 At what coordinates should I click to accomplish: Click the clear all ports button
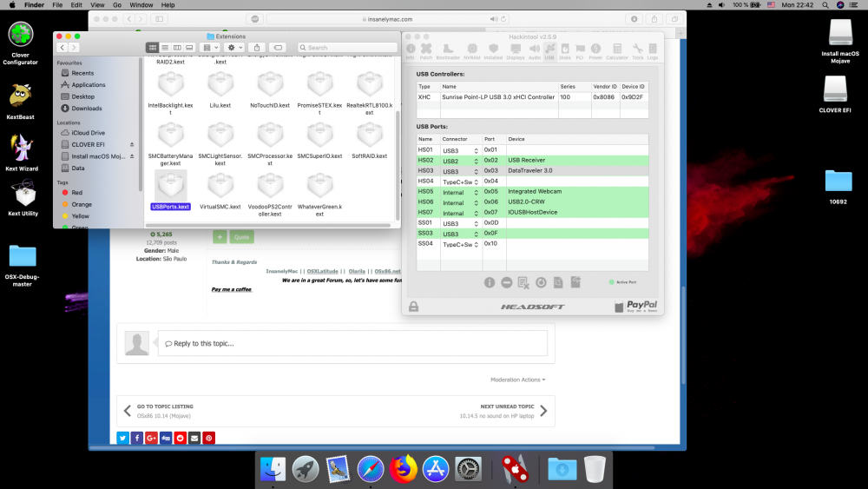[x=523, y=283]
